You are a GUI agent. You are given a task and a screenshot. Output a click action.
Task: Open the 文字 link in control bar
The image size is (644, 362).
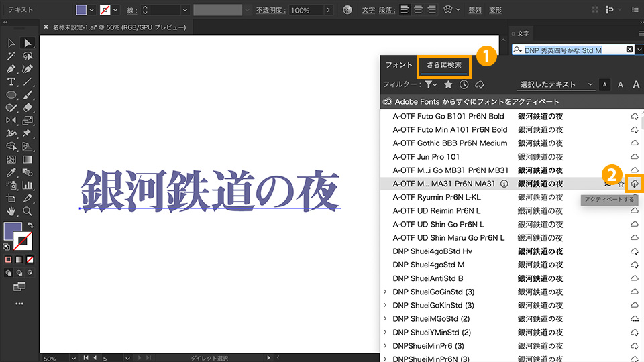(x=368, y=10)
